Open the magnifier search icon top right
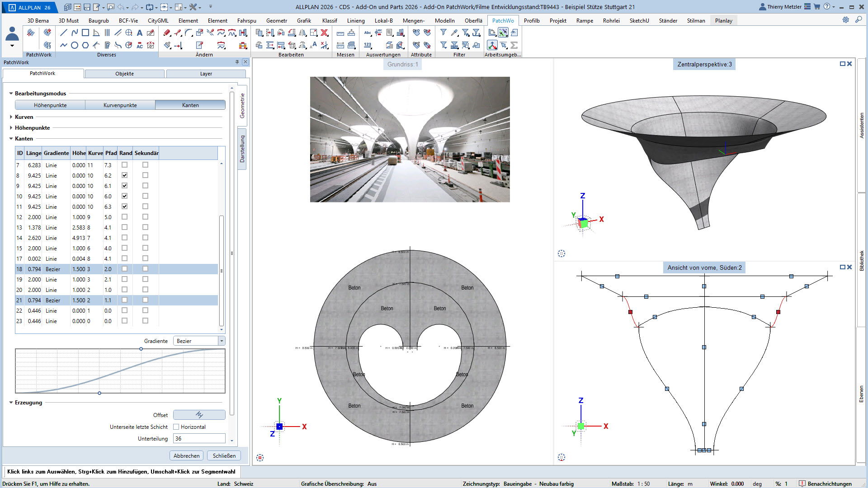Viewport: 868px width, 488px height. [x=858, y=20]
